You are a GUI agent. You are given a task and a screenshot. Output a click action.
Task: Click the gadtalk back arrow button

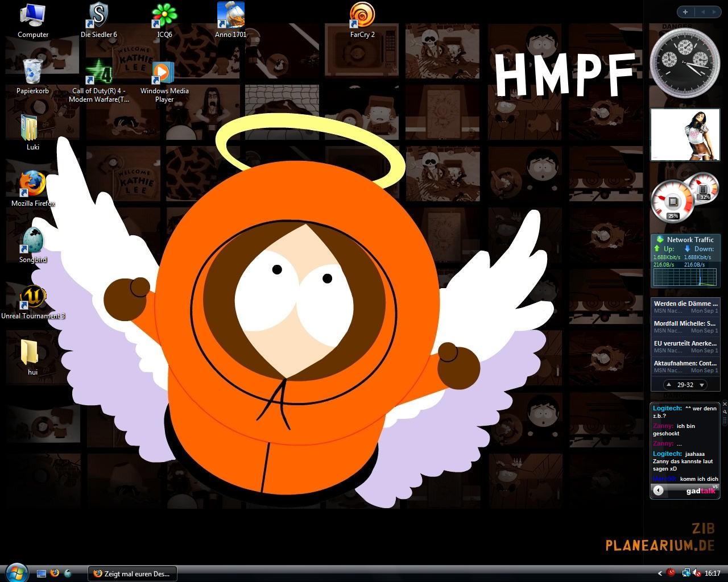click(x=659, y=490)
